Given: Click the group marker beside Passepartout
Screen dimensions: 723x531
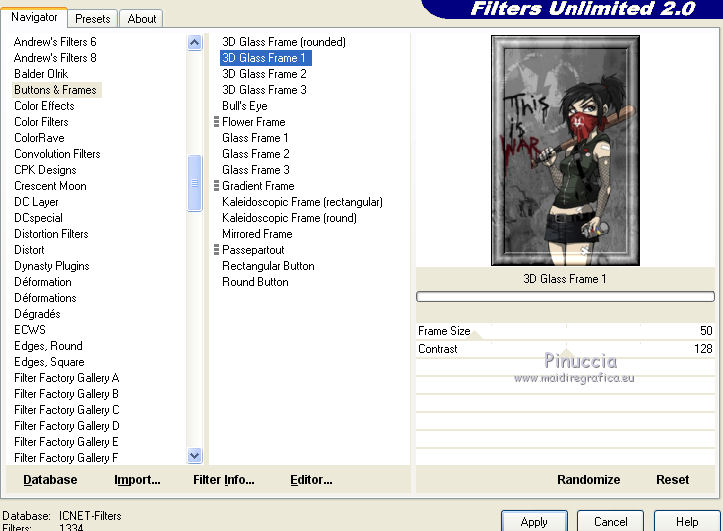Looking at the screenshot, I should (x=216, y=250).
